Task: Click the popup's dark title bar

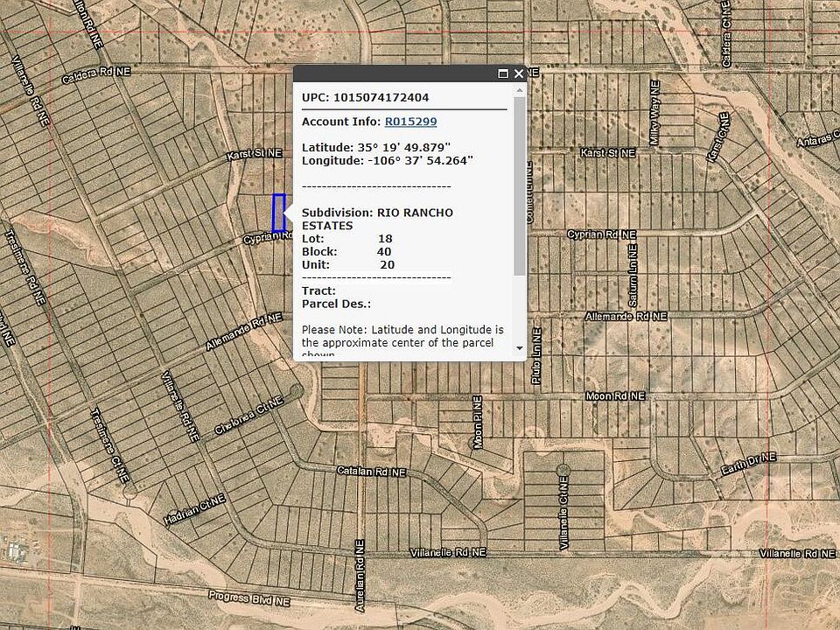Action: (394, 74)
